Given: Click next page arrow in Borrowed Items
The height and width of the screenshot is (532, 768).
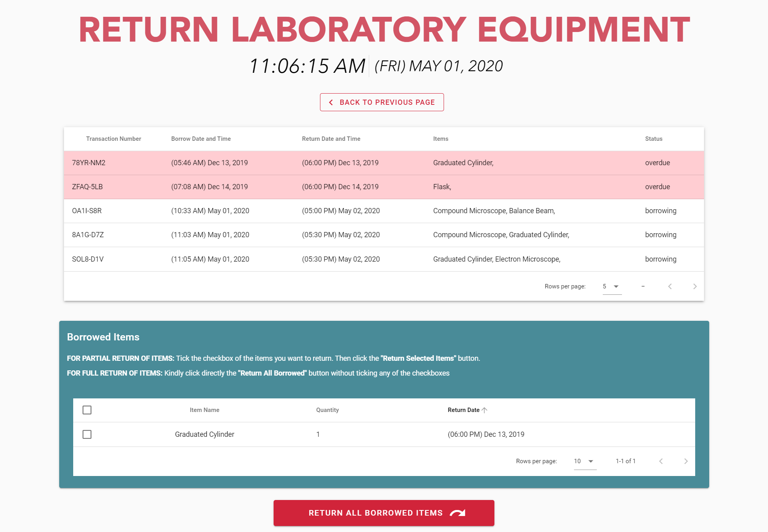Looking at the screenshot, I should pos(686,461).
